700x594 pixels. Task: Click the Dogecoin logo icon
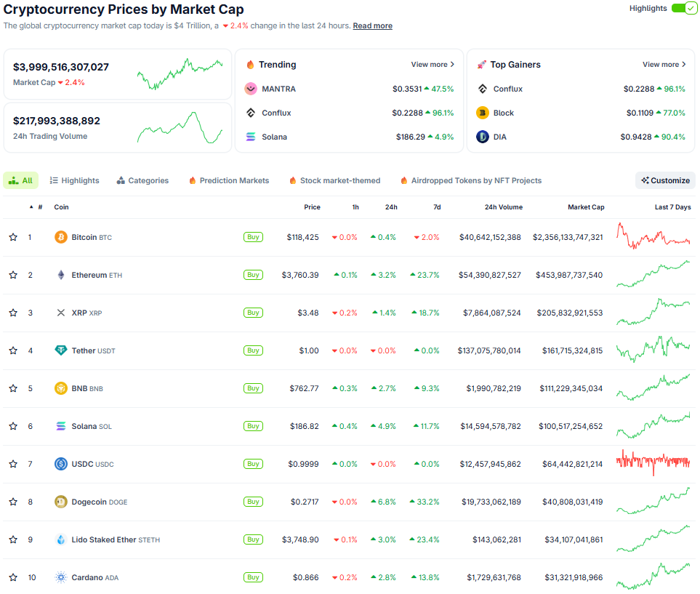[61, 502]
